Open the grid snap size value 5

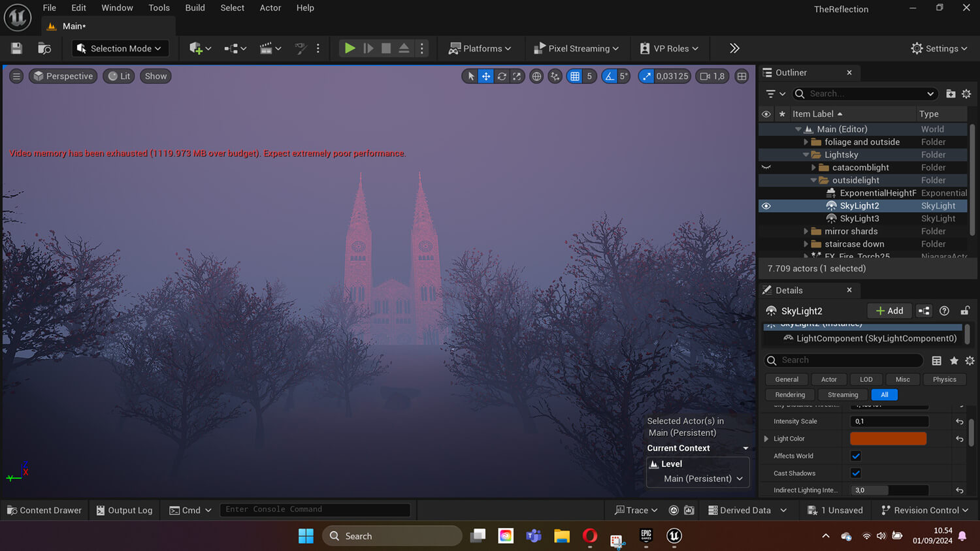(x=589, y=76)
